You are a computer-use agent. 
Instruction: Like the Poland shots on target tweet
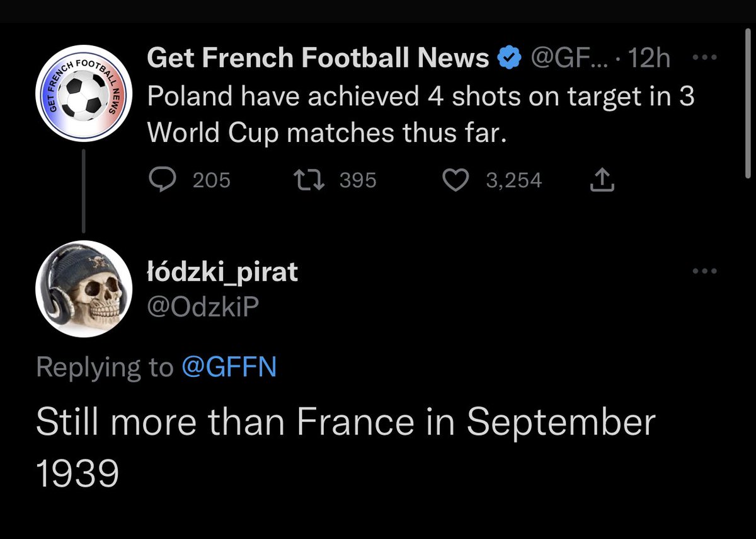(455, 181)
